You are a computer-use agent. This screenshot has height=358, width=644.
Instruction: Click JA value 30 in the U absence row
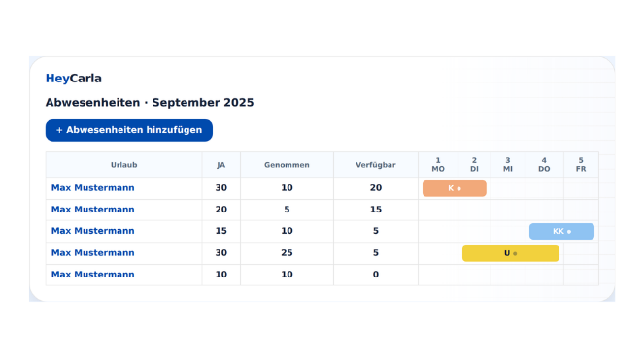click(220, 253)
